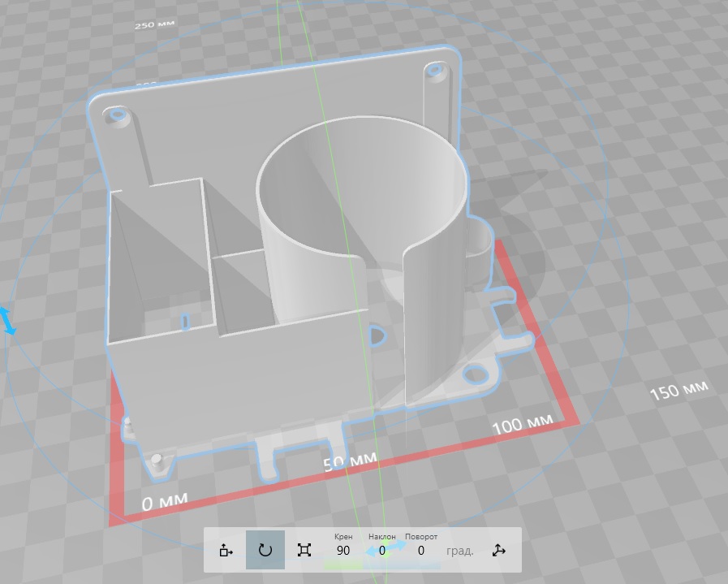Viewport: 728px width, 584px height.
Task: Click the 50 мм ruler label
Action: tap(350, 462)
